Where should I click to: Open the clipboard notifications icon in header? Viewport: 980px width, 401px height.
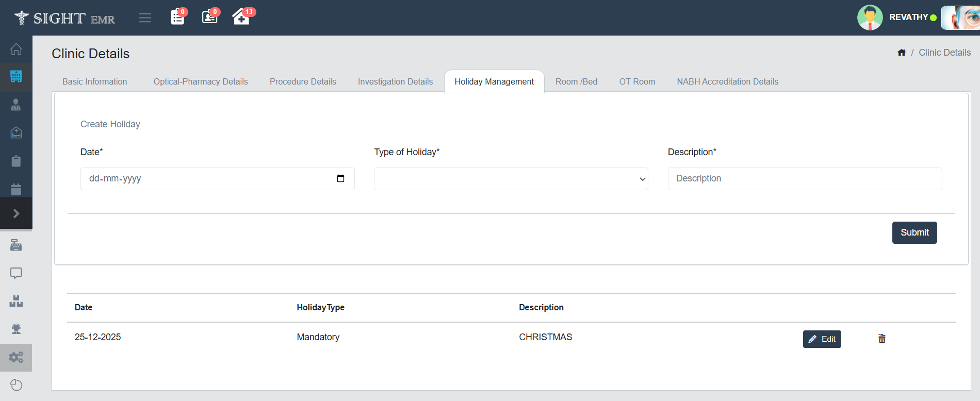coord(177,17)
